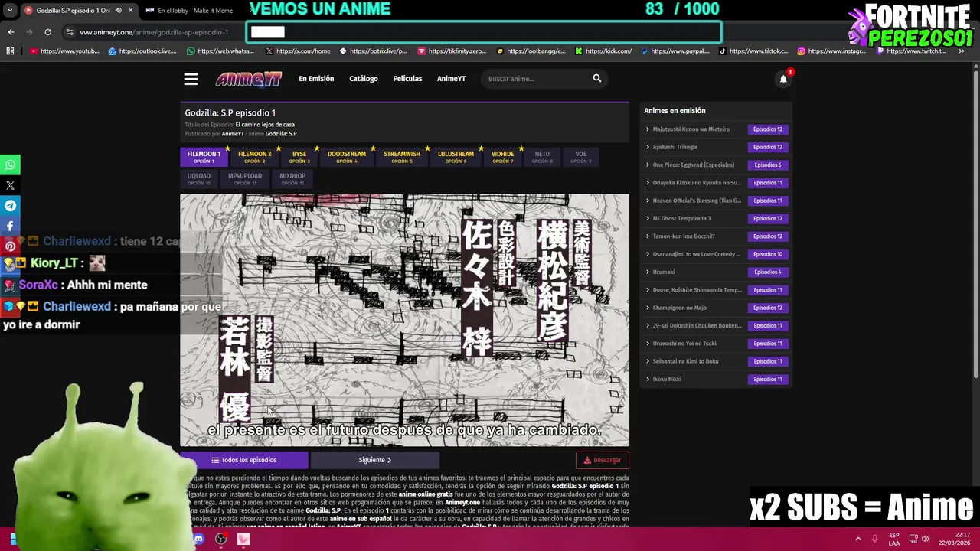Click the chevron beside Ayakashi Triangle
Screen dimensions: 980x551
(x=648, y=147)
